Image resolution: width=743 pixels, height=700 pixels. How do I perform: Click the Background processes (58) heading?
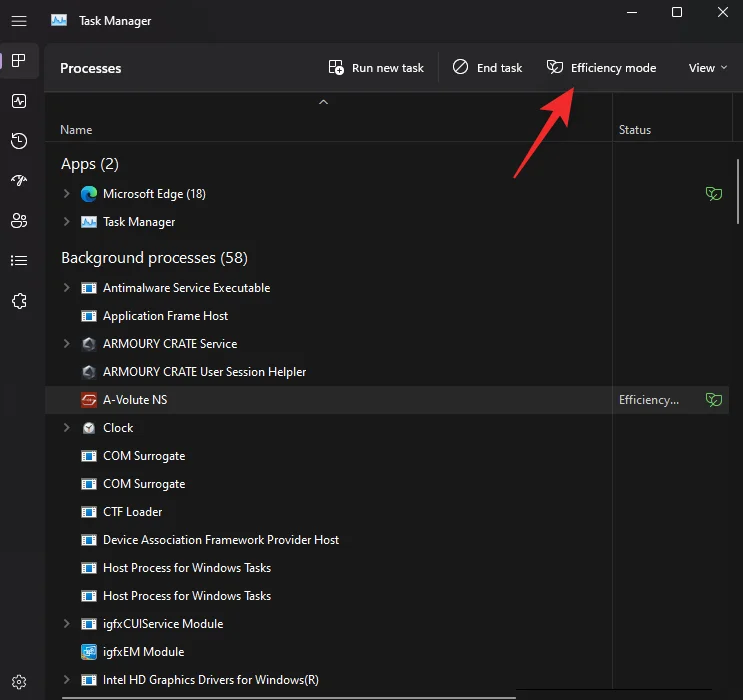point(154,258)
